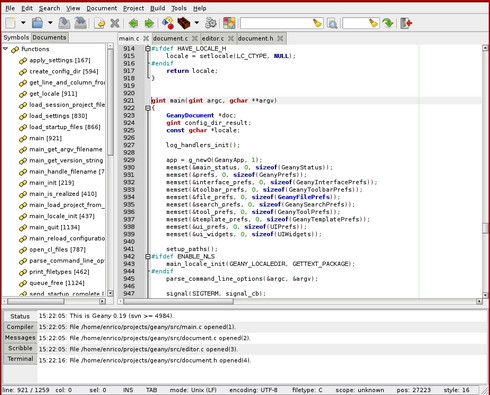Click into the goto line field
Screen dimensions: 490x395
[355, 23]
